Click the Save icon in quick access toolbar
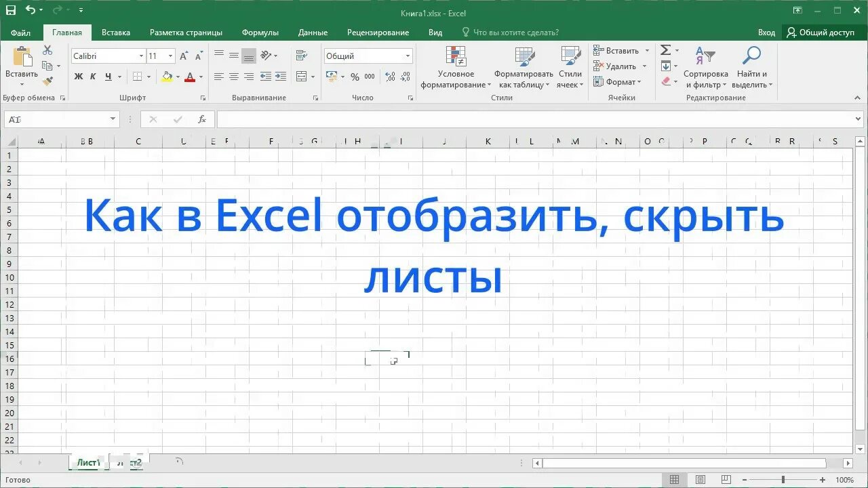 click(10, 10)
